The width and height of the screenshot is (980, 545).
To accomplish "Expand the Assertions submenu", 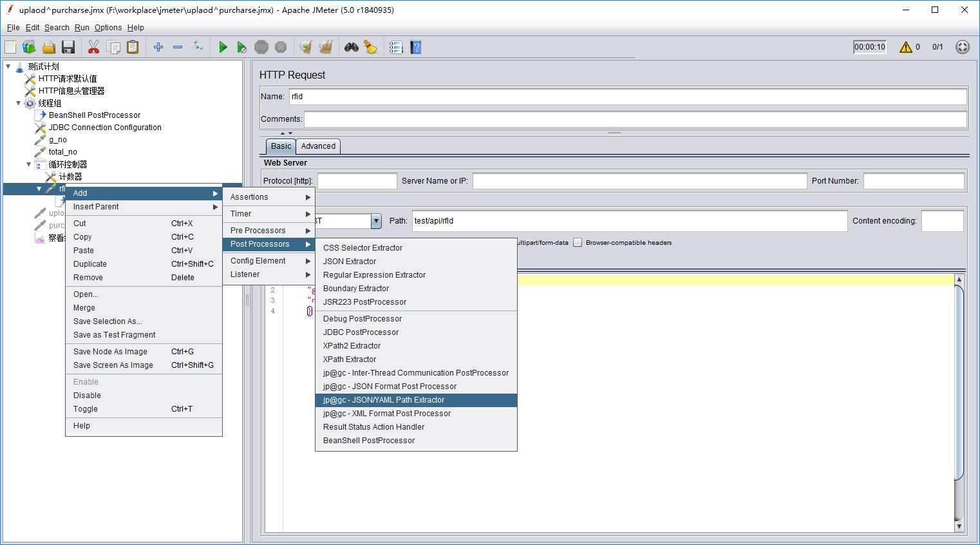I will (x=269, y=197).
